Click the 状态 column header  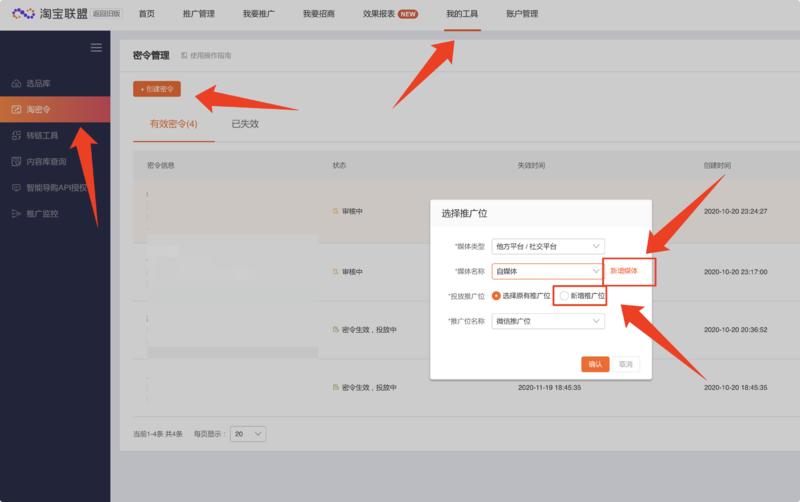(x=339, y=165)
